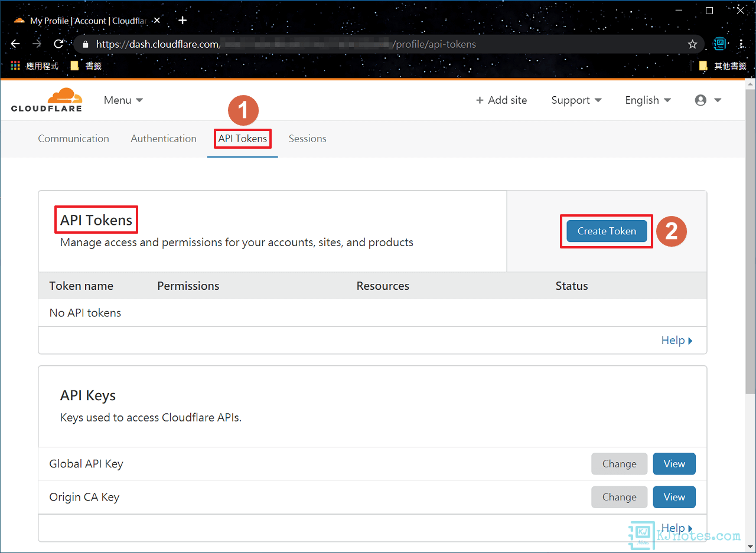View the Global API Key
Screen dimensions: 756x553
[674, 464]
